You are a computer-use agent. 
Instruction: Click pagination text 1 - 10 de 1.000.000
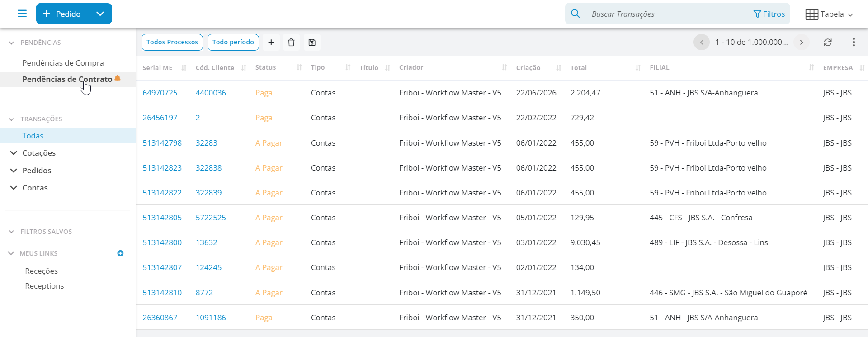point(751,42)
